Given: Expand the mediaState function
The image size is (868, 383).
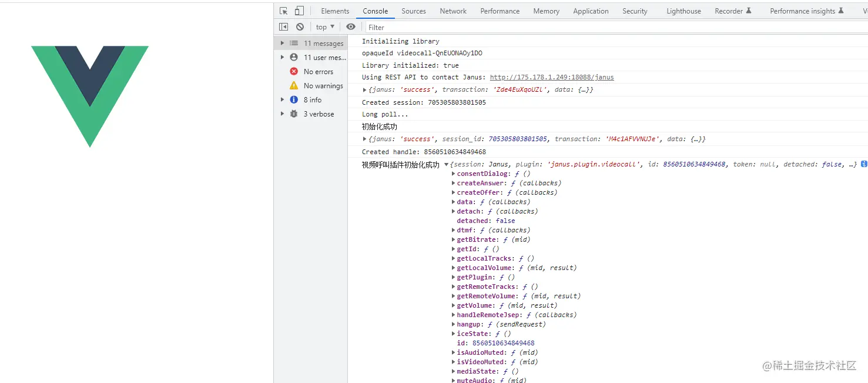Looking at the screenshot, I should coord(453,371).
